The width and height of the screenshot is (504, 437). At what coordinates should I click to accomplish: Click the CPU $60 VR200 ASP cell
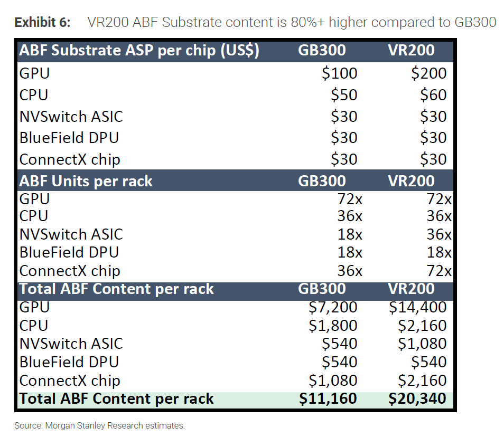point(433,95)
